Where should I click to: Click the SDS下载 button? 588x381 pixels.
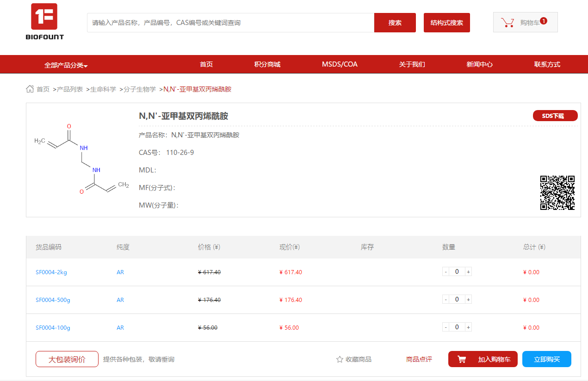(x=555, y=116)
